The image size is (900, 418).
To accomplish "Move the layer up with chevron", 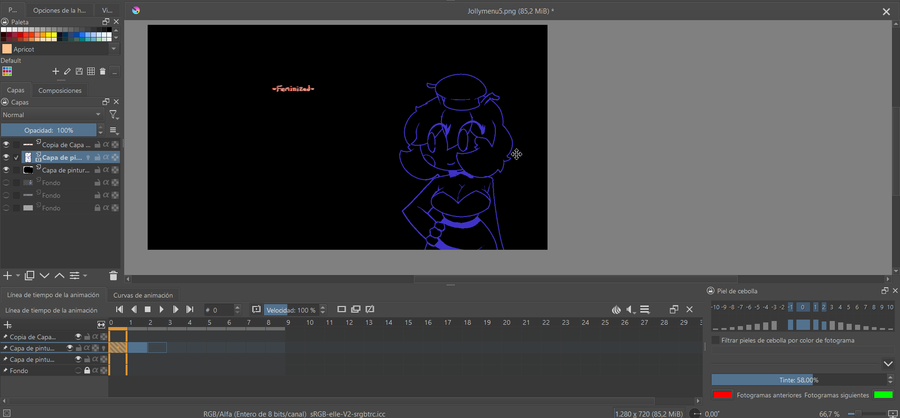I will (x=59, y=276).
